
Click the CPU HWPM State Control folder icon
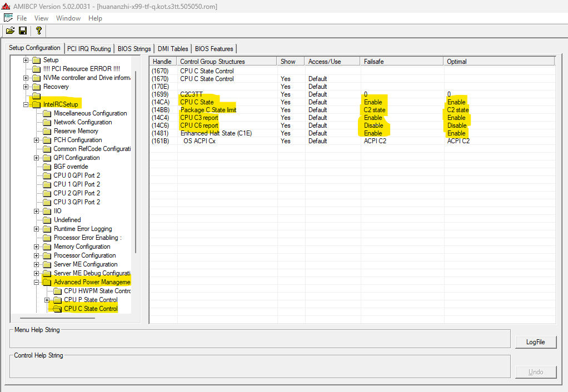[x=57, y=291]
